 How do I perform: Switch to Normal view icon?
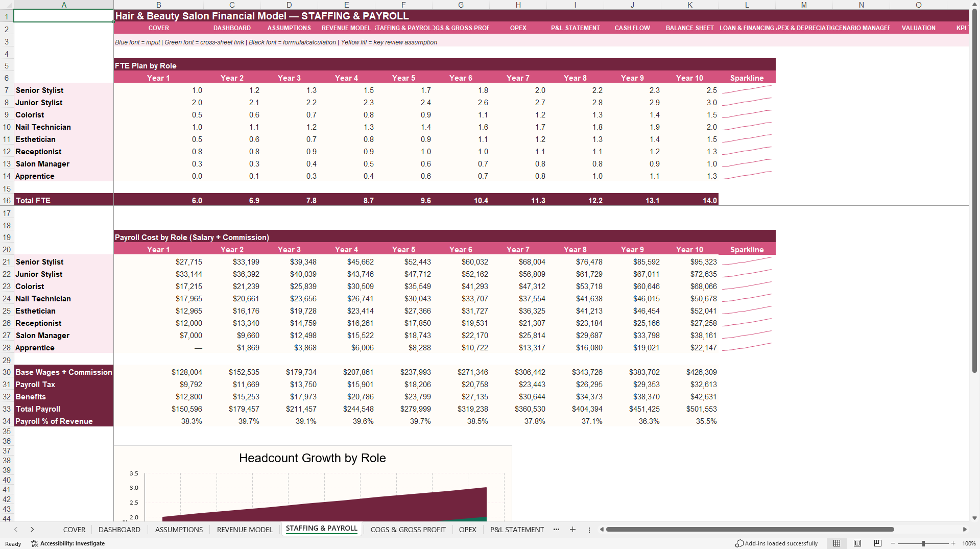click(x=836, y=543)
